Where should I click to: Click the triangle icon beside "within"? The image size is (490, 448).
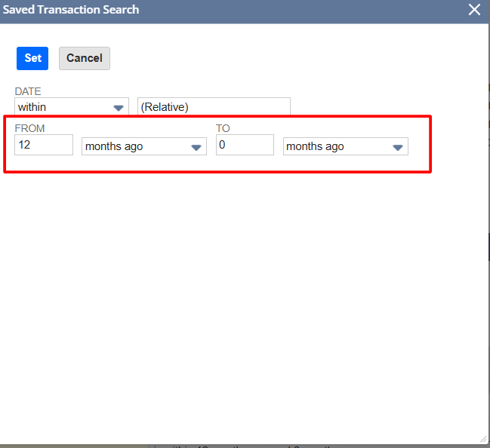(119, 108)
